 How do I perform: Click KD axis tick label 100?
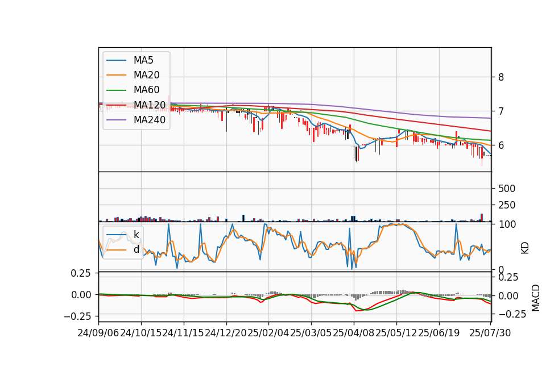[x=507, y=224]
